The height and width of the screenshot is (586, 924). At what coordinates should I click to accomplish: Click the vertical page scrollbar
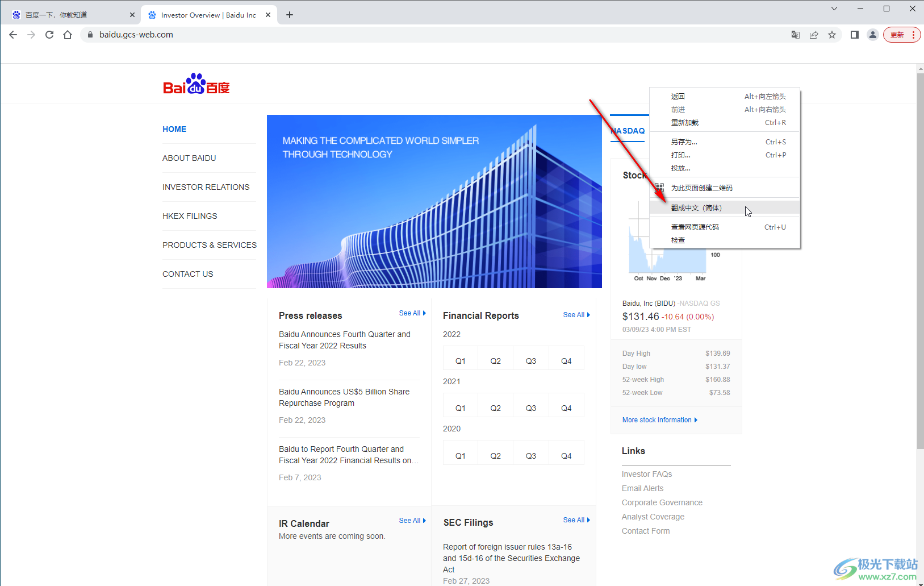pos(920,261)
